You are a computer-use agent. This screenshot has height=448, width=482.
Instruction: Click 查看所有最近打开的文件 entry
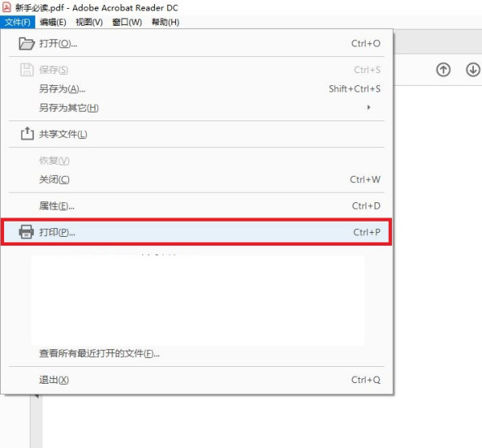[99, 353]
